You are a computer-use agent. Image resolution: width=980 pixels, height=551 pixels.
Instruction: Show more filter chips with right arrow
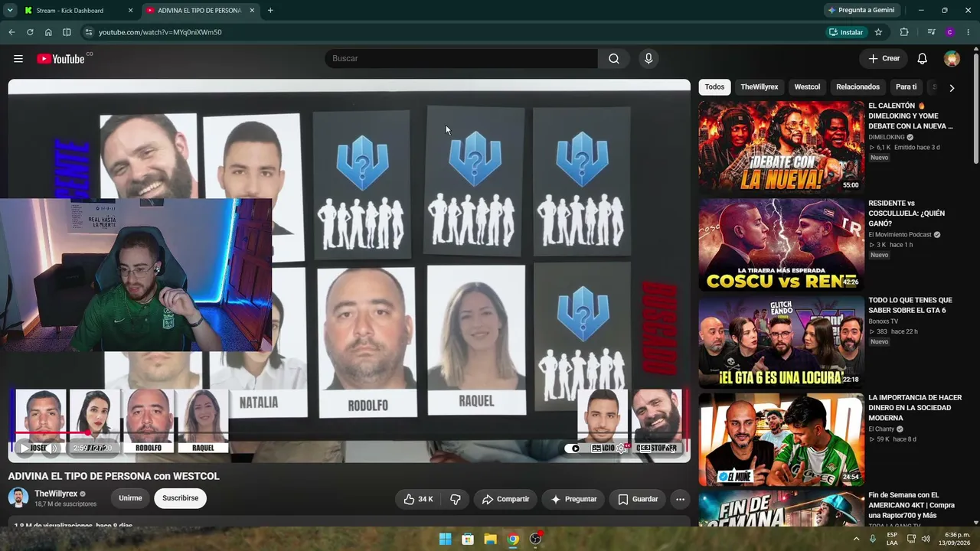(x=952, y=88)
